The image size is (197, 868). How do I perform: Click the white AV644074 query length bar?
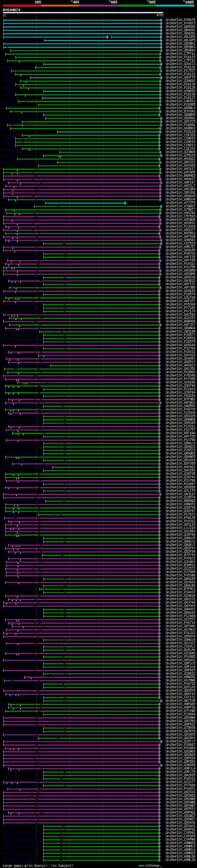[83, 13]
